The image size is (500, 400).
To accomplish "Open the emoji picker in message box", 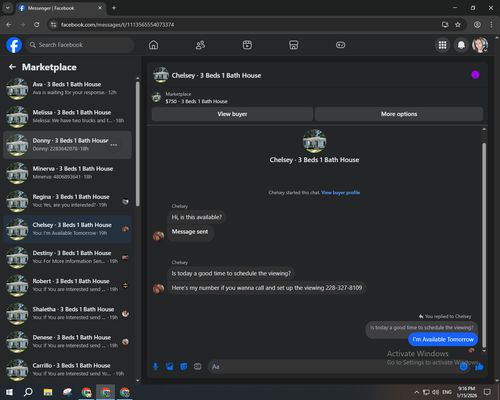I will click(x=464, y=367).
